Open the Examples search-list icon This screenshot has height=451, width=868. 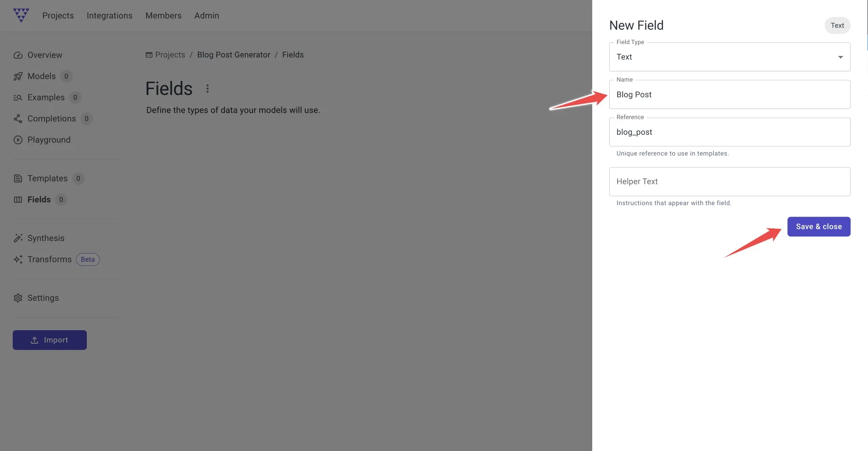[18, 97]
